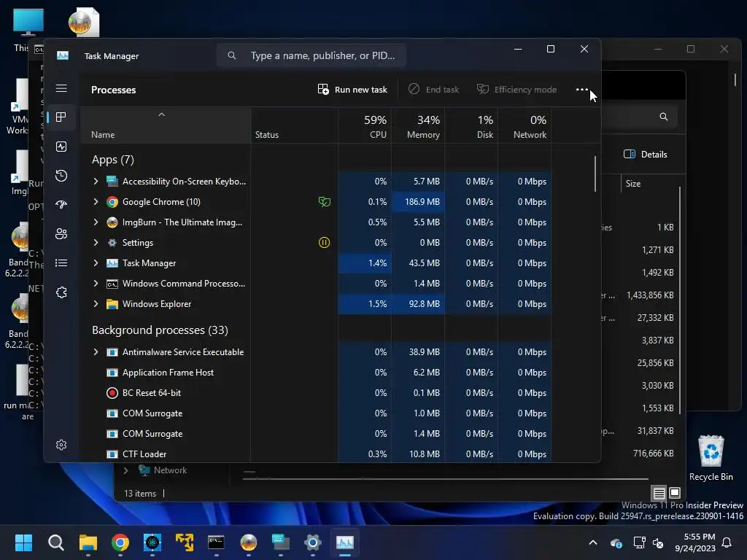This screenshot has width=747, height=560.
Task: Focus the Task Manager search box
Action: (311, 55)
